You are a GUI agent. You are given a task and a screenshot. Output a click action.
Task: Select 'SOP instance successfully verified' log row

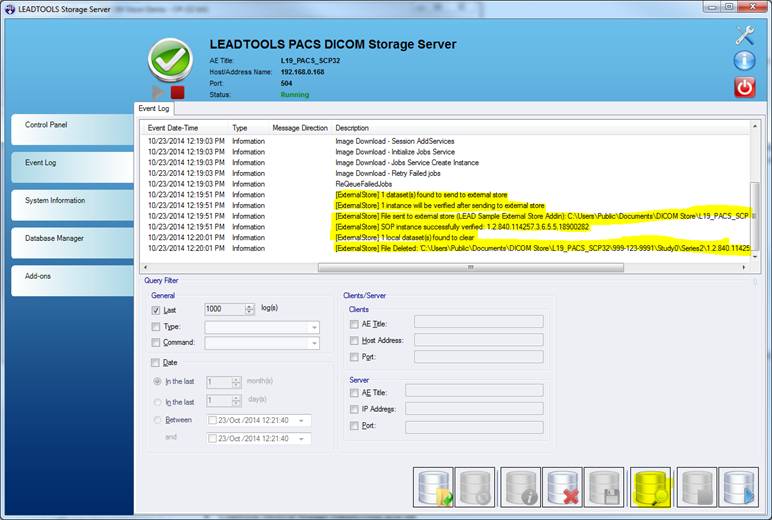[x=447, y=227]
